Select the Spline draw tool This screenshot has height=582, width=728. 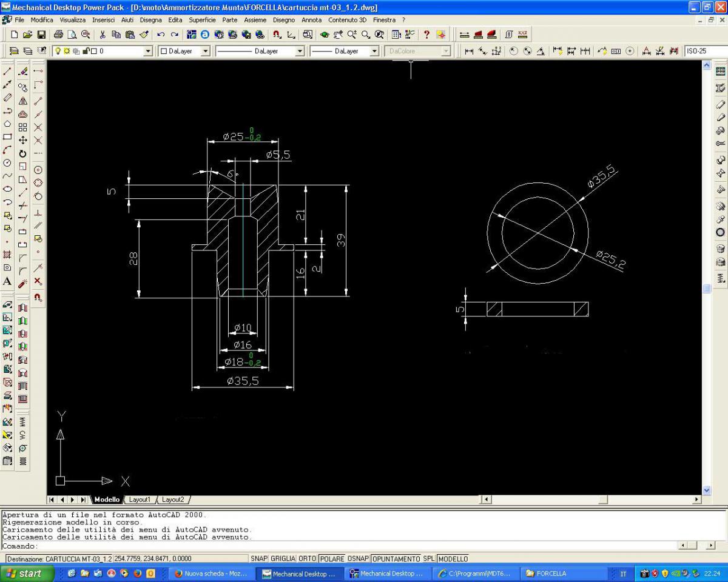pyautogui.click(x=7, y=176)
